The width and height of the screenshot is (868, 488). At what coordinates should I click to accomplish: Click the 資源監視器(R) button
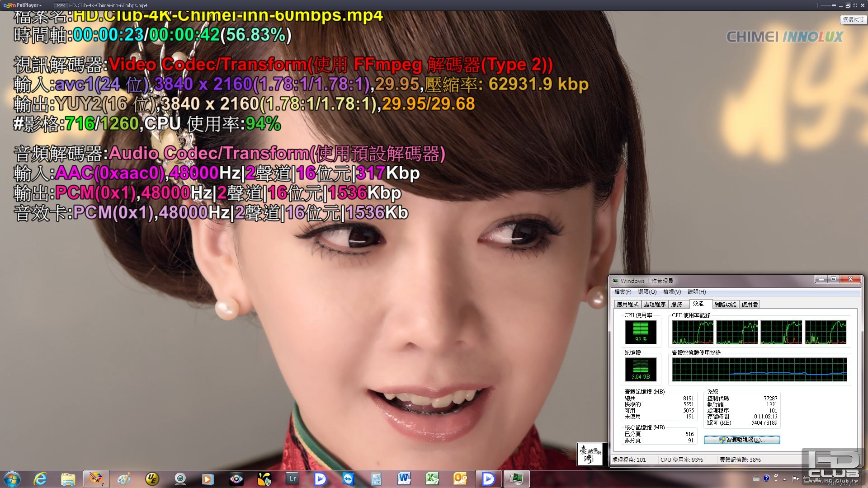(741, 440)
